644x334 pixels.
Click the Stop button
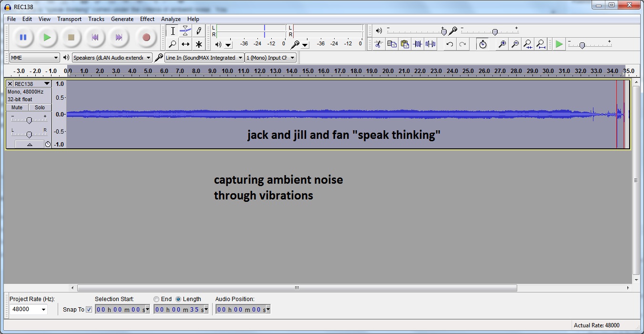71,37
